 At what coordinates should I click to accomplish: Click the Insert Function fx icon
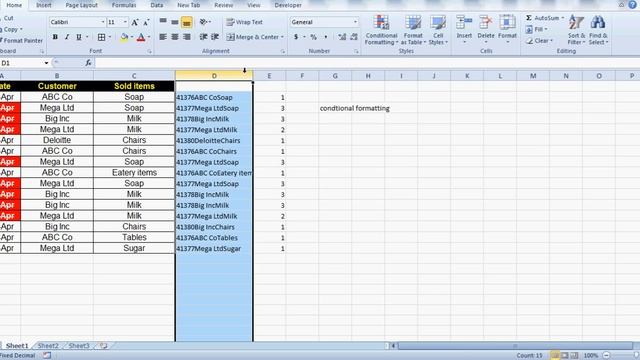88,63
